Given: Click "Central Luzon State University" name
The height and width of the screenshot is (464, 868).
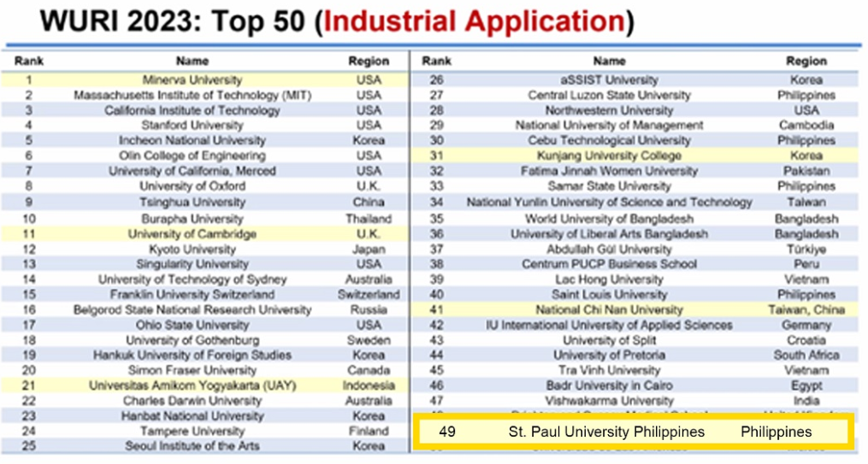Looking at the screenshot, I should tap(609, 95).
